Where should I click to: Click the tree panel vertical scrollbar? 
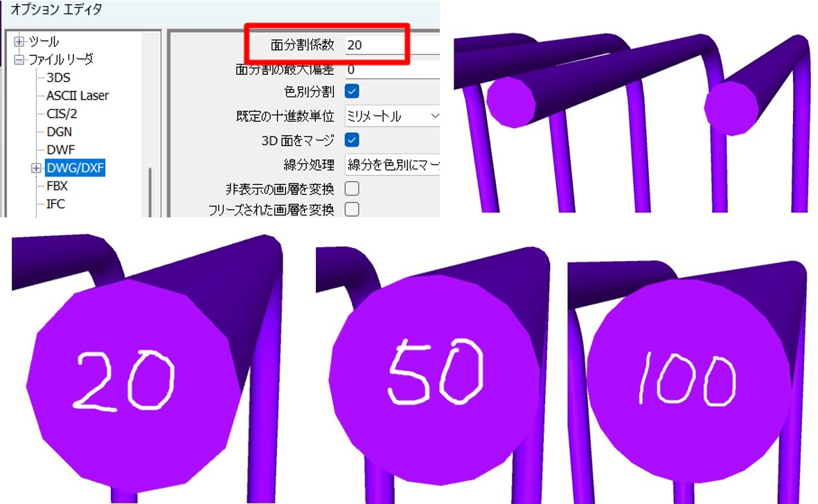150,190
